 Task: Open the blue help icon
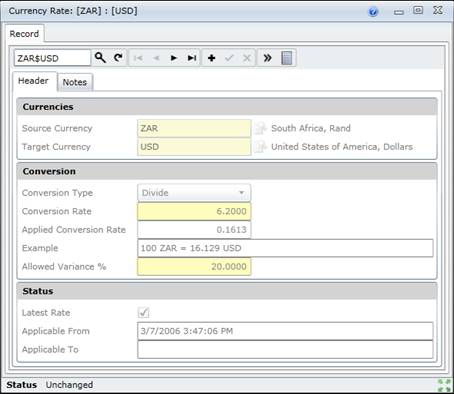[373, 12]
